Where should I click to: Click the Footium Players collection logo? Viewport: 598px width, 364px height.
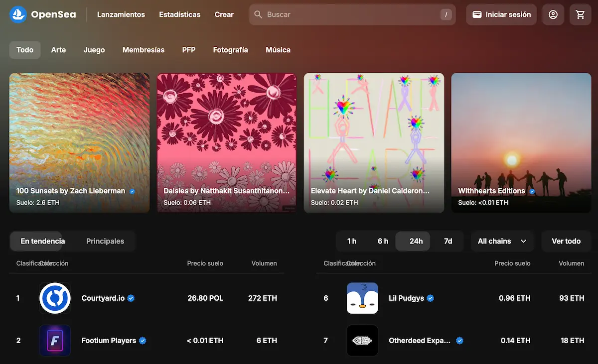tap(55, 341)
